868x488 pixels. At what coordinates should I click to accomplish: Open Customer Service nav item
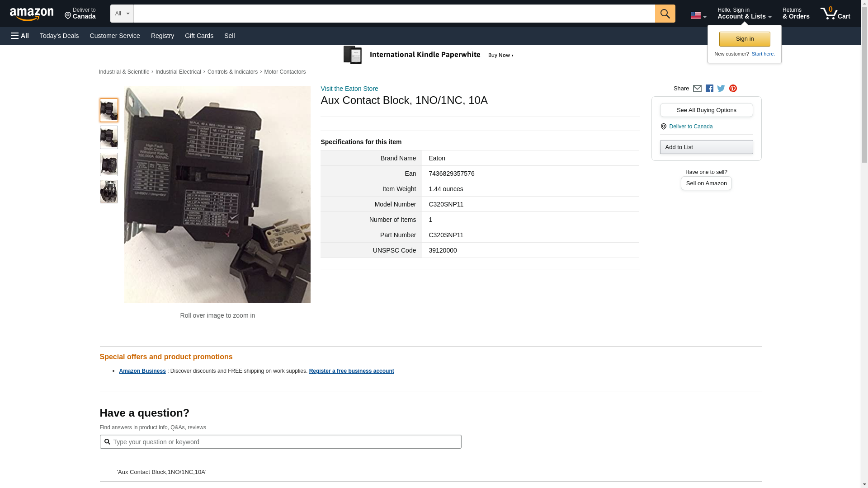point(115,36)
